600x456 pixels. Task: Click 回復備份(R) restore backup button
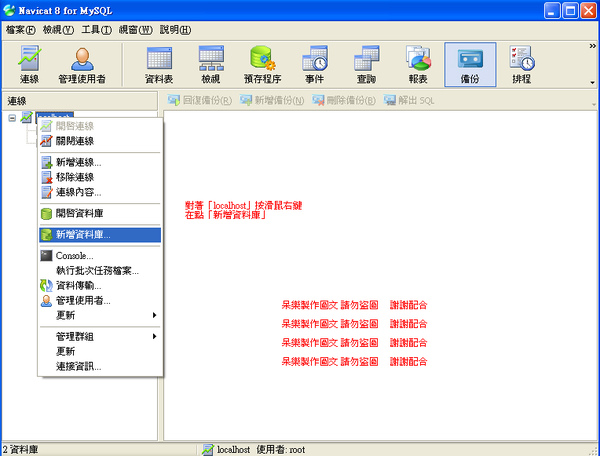point(200,100)
